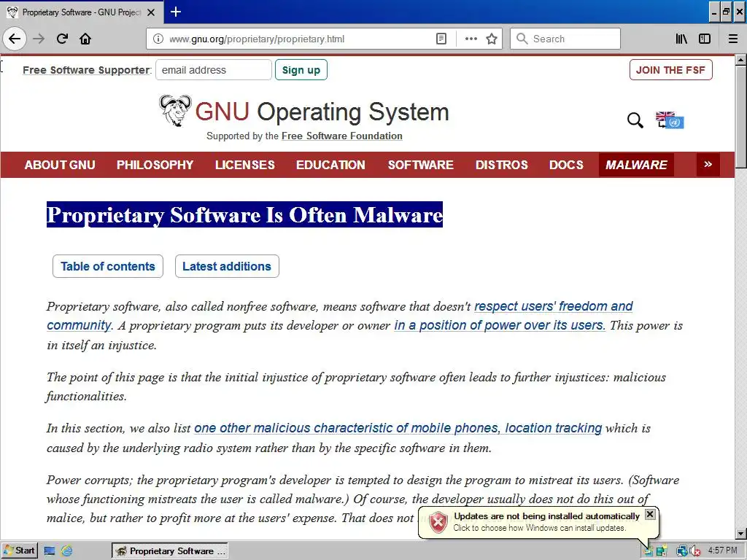Viewport: 747px width, 560px height.
Task: Open the ABOUT GNU menu item
Action: pos(60,165)
